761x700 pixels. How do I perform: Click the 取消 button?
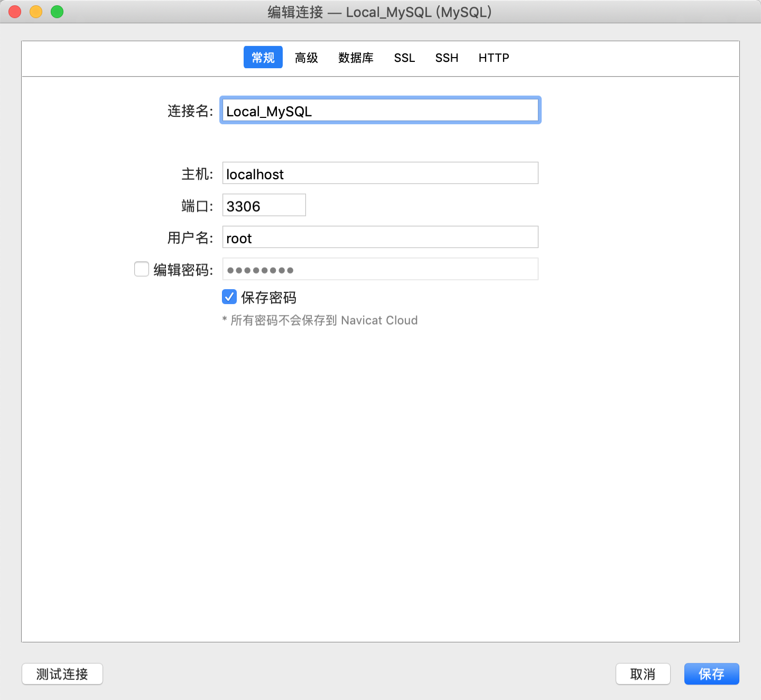[x=643, y=674]
